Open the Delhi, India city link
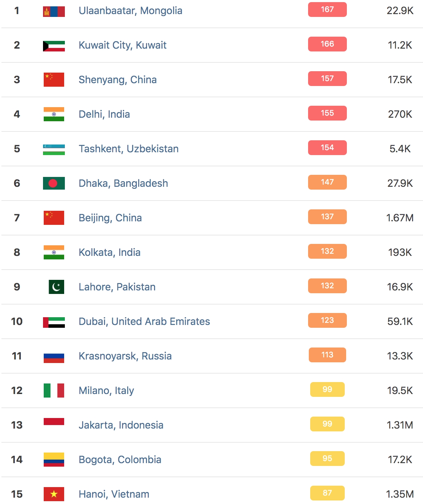 pos(104,114)
